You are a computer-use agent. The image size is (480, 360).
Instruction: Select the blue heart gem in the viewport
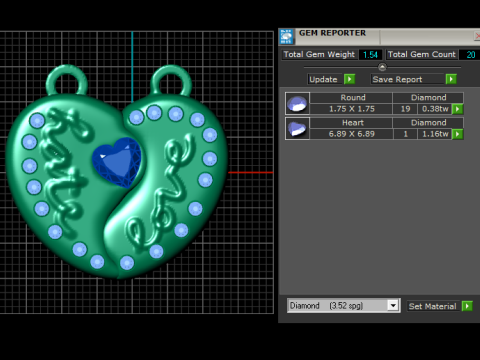click(117, 162)
